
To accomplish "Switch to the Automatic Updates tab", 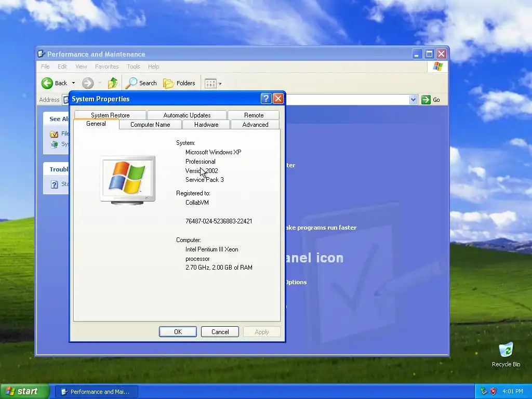I will pos(187,115).
